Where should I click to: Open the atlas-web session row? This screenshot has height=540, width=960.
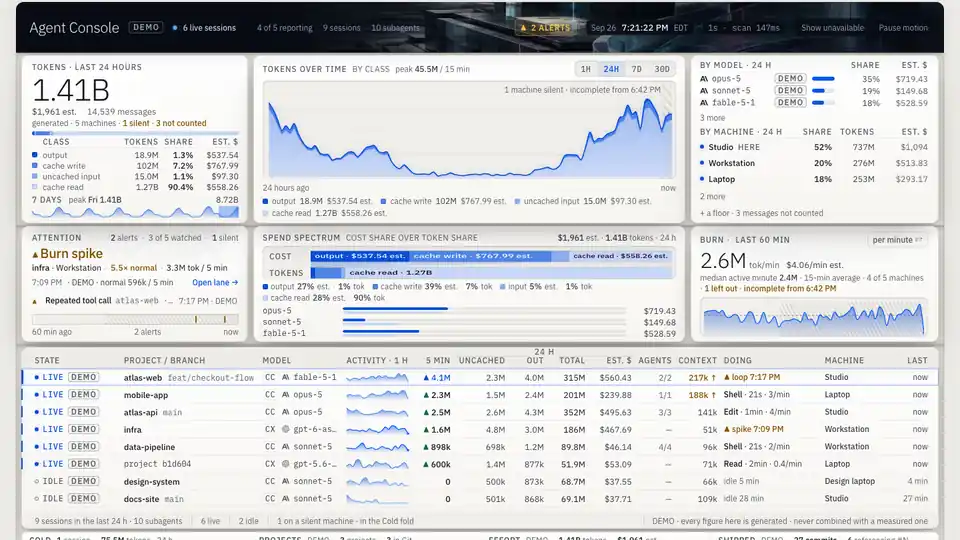click(x=479, y=378)
